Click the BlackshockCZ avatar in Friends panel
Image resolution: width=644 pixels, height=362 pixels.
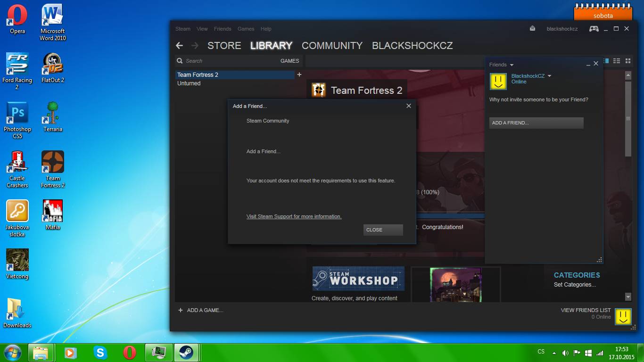click(498, 81)
